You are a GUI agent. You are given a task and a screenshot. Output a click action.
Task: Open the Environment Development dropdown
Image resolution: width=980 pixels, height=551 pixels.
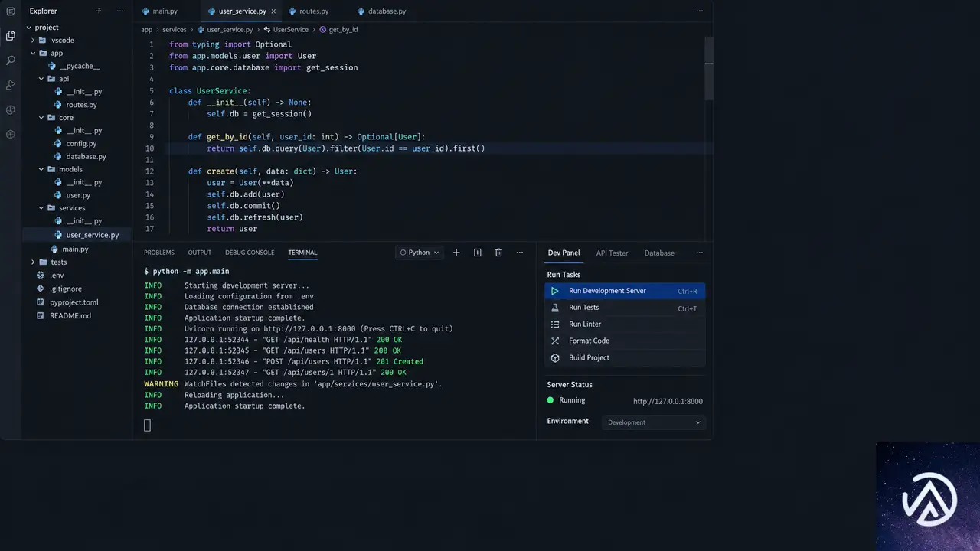653,422
